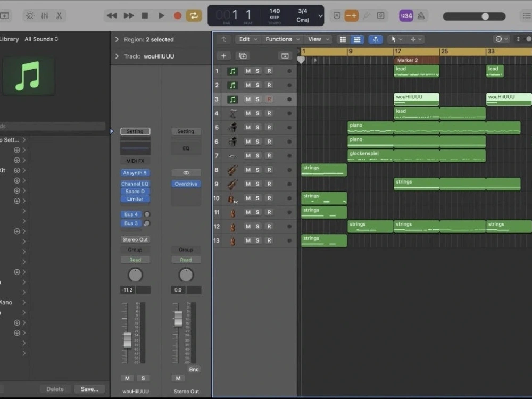The height and width of the screenshot is (399, 532).
Task: Open the View menu
Action: point(318,39)
